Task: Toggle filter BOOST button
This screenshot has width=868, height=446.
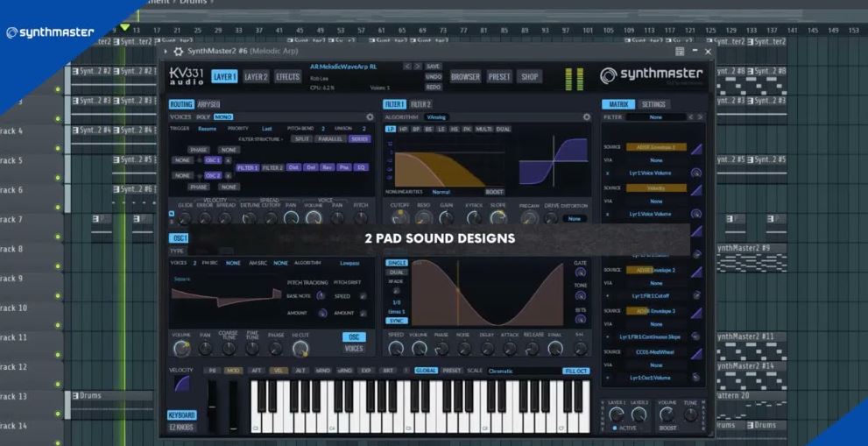Action: [494, 192]
